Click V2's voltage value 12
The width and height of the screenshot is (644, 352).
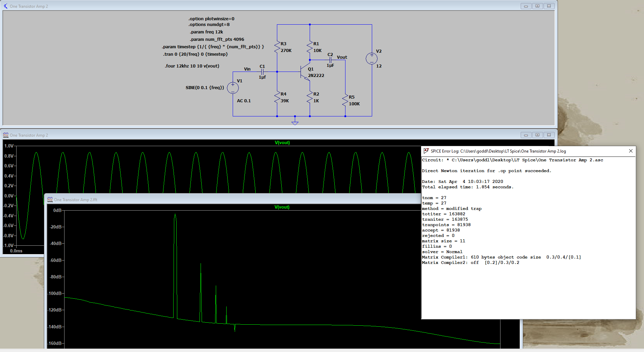pyautogui.click(x=379, y=66)
